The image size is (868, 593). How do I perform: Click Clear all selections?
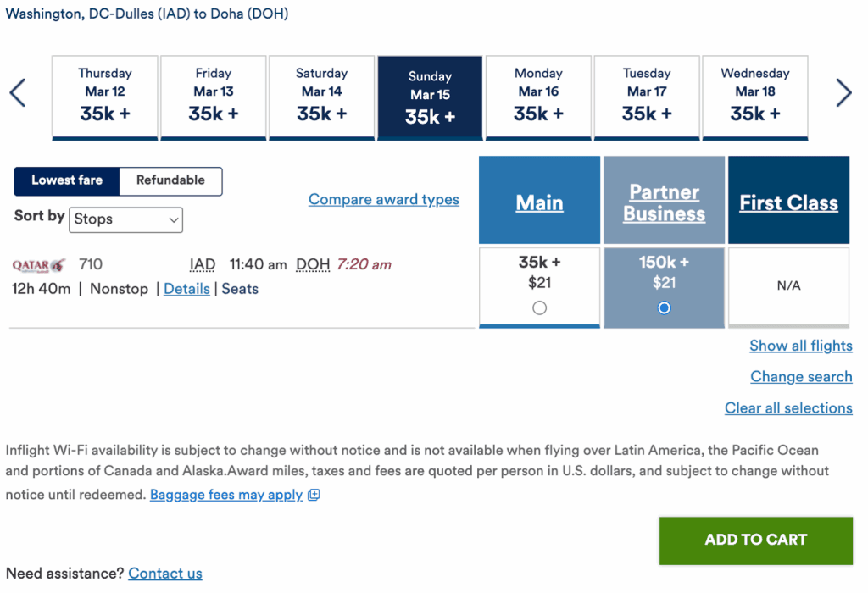[788, 408]
